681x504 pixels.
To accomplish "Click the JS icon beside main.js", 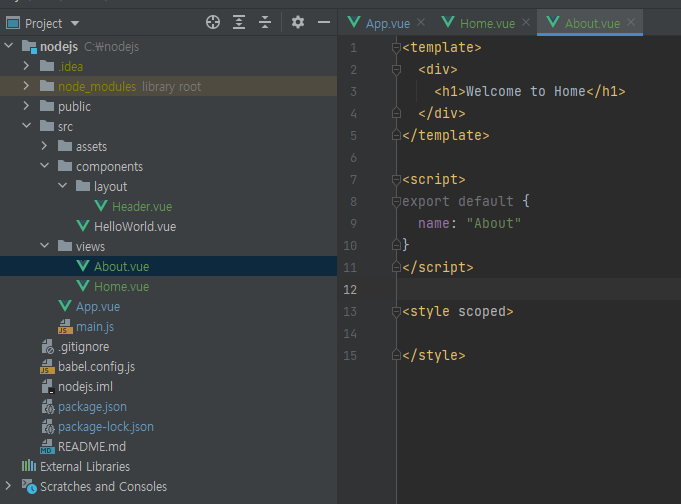I will tap(65, 326).
